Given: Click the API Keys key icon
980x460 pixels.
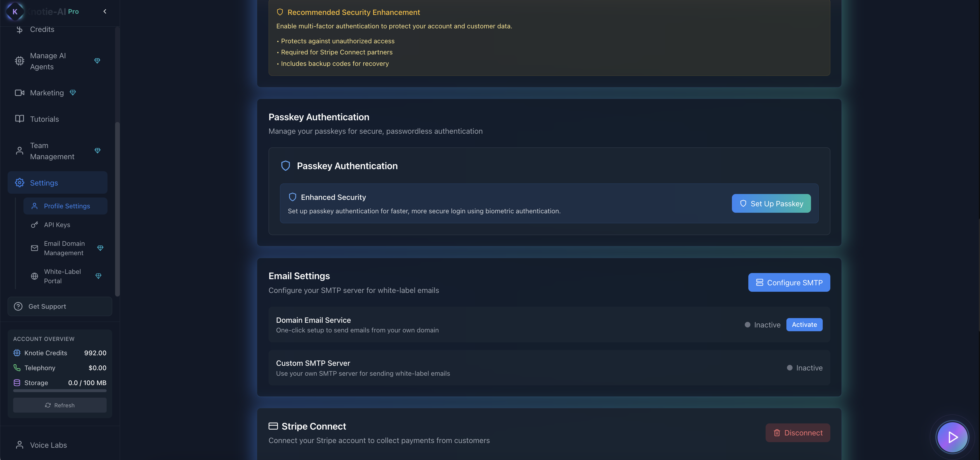Looking at the screenshot, I should click(x=34, y=225).
